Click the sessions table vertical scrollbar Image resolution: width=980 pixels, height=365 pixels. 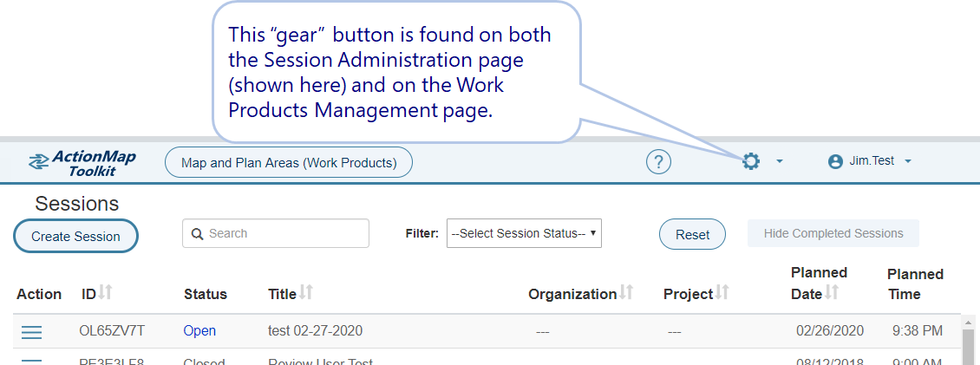pyautogui.click(x=969, y=342)
